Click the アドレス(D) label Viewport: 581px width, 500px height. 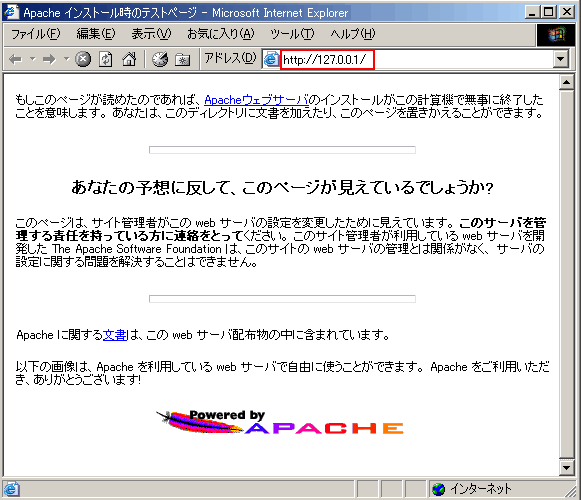(x=230, y=58)
